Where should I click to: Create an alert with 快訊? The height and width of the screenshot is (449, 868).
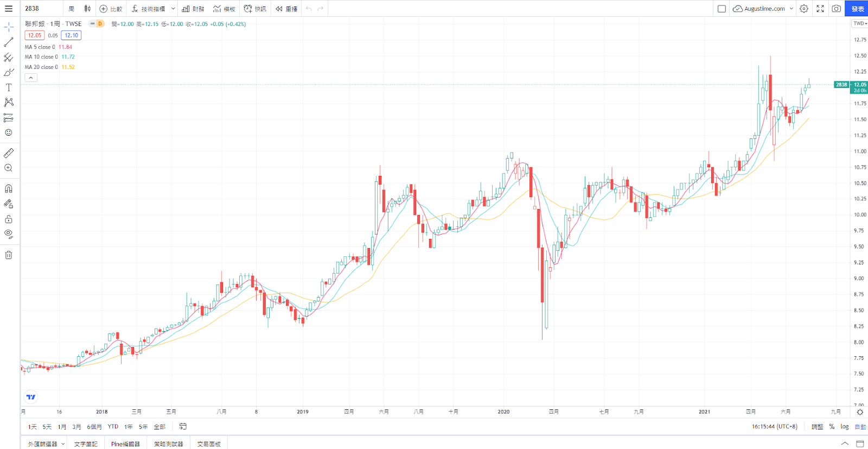[x=255, y=9]
